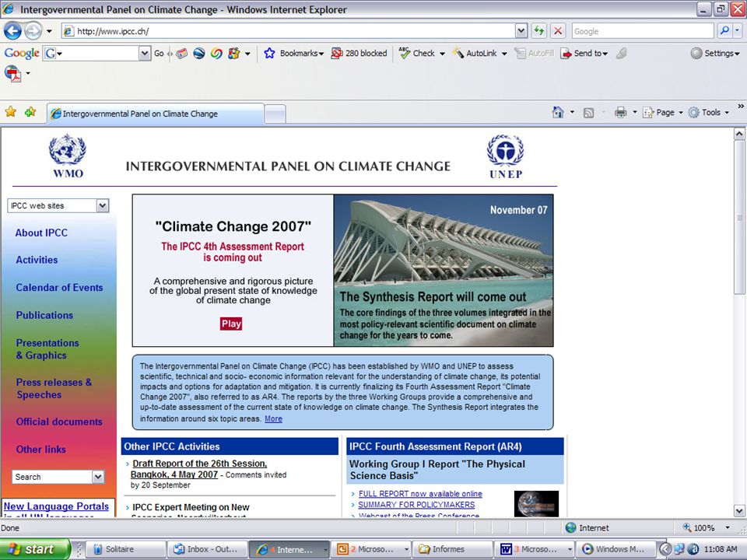
Task: Click the Windows Start button
Action: (35, 549)
